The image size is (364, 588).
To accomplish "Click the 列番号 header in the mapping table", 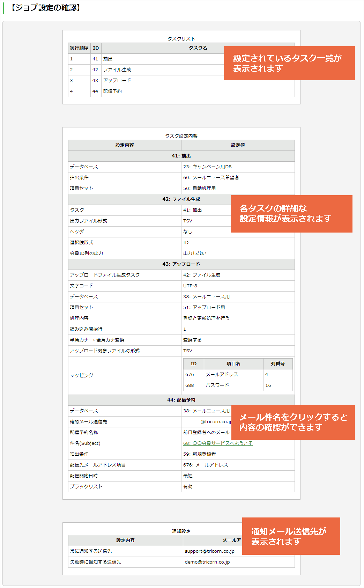I will point(278,364).
